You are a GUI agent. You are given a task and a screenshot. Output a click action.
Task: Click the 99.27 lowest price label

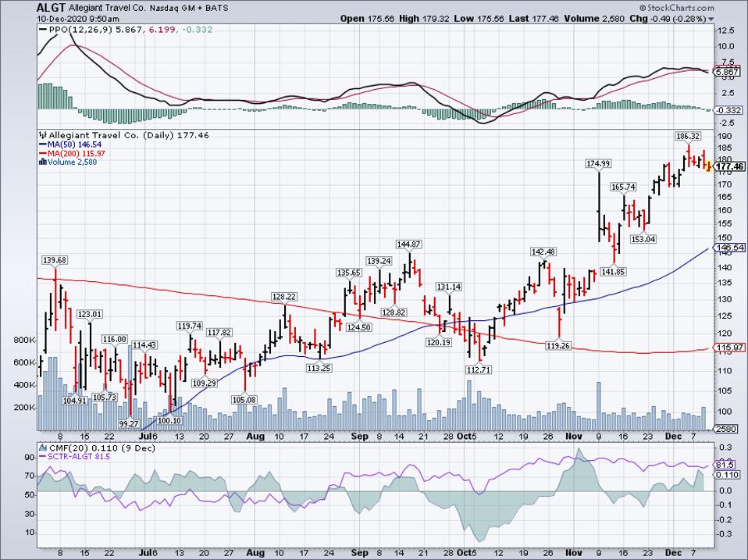pos(129,423)
